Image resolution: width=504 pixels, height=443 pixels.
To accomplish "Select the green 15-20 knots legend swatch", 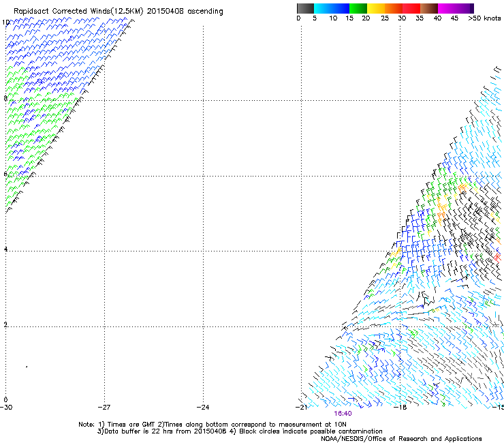I will pos(358,8).
